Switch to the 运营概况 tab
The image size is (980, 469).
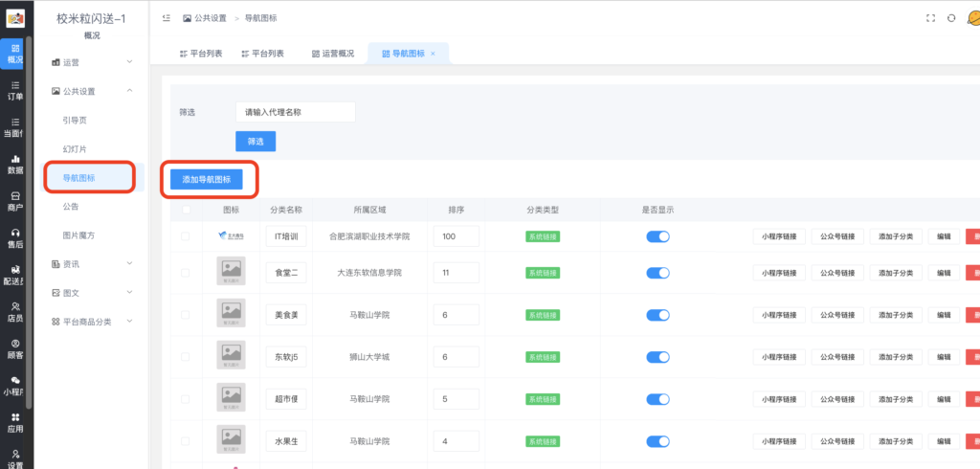pyautogui.click(x=332, y=54)
